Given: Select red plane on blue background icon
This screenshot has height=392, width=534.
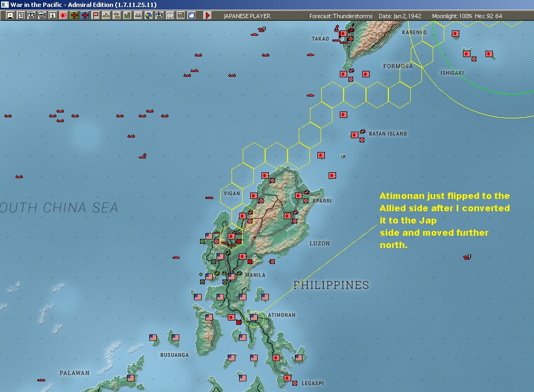Looking at the screenshot, I should coord(85,15).
